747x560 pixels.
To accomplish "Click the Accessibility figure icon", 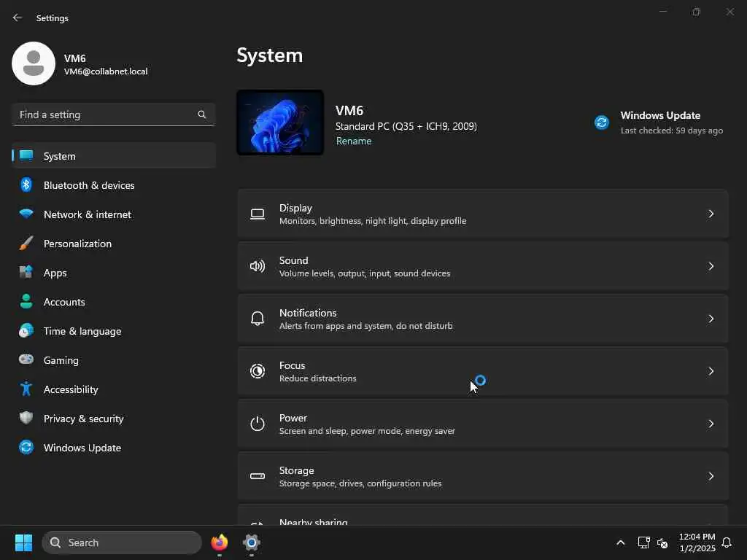I will [26, 389].
